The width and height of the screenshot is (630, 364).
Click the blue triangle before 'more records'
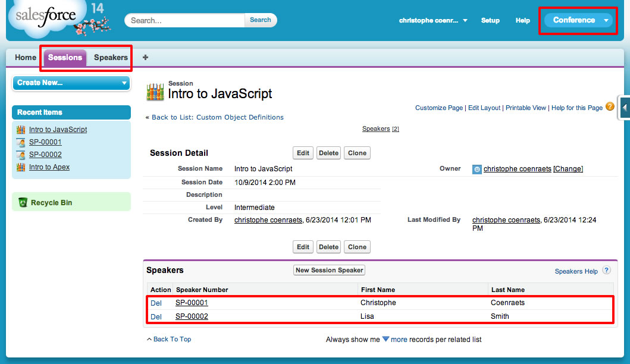[385, 339]
